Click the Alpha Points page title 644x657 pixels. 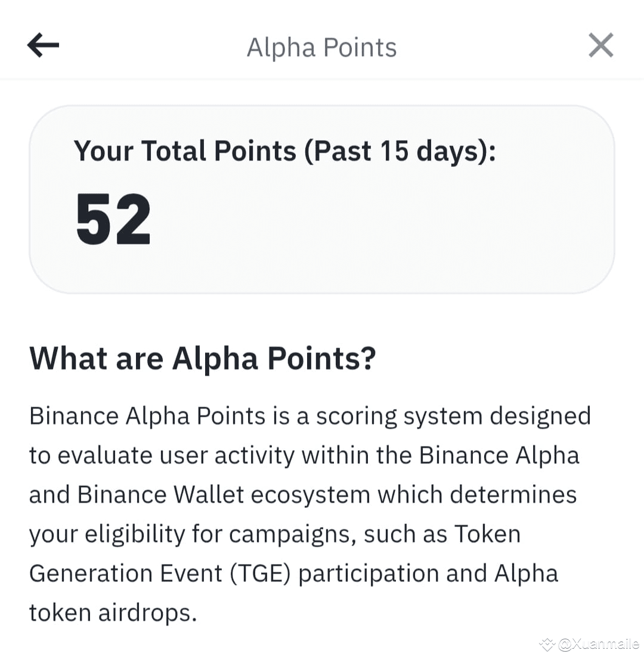point(321,47)
